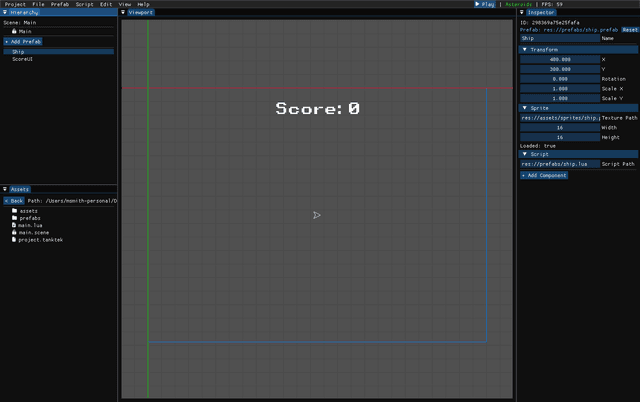Select the ship sprite in viewport
640x402 pixels.
coord(317,215)
